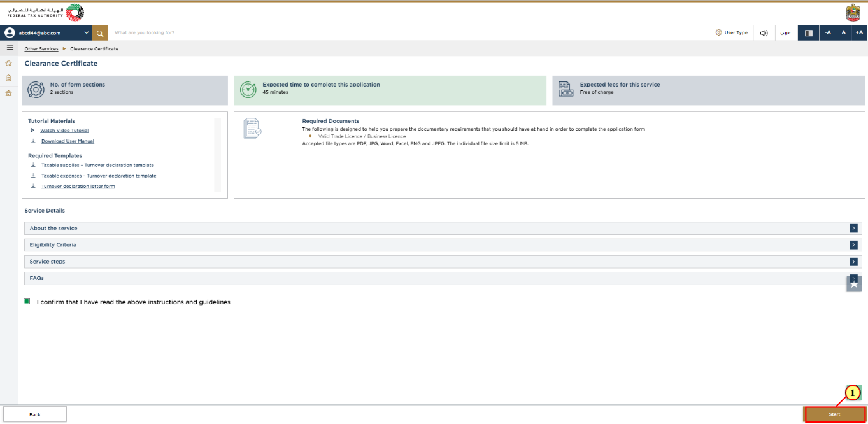This screenshot has height=424, width=868.
Task: Increase font size with +A
Action: click(859, 32)
